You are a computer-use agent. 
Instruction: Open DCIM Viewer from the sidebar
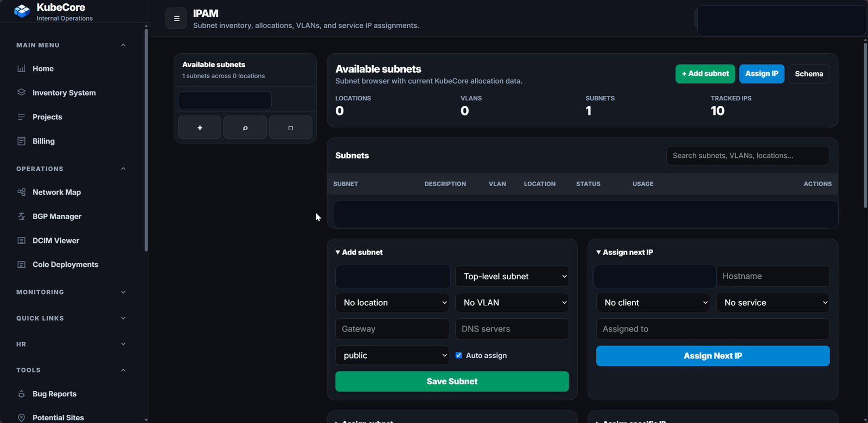56,240
